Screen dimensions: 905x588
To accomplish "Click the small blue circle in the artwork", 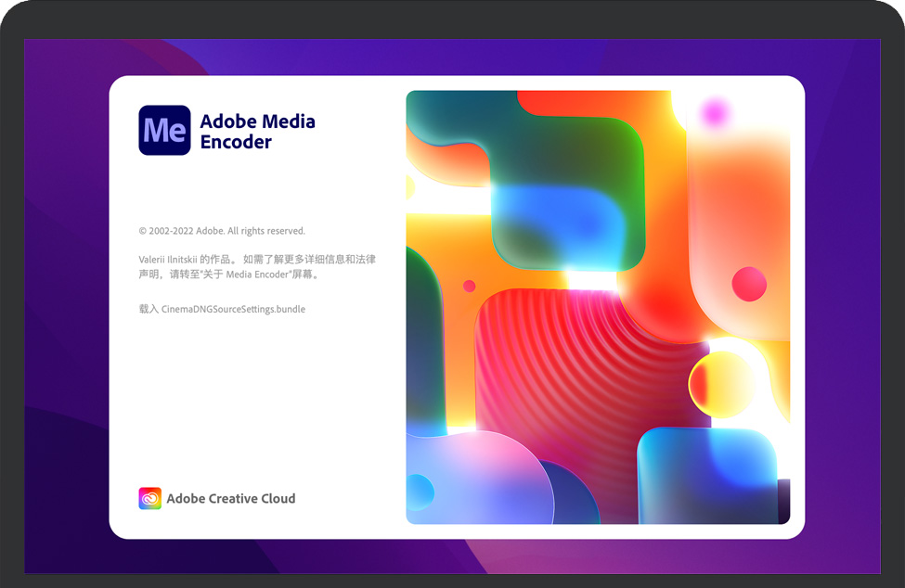I will click(x=420, y=492).
